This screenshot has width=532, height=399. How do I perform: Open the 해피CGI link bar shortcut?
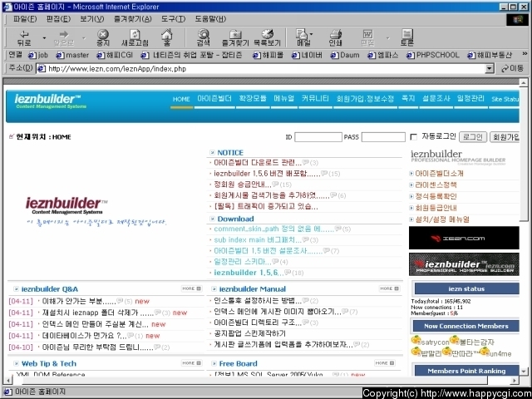pos(115,55)
